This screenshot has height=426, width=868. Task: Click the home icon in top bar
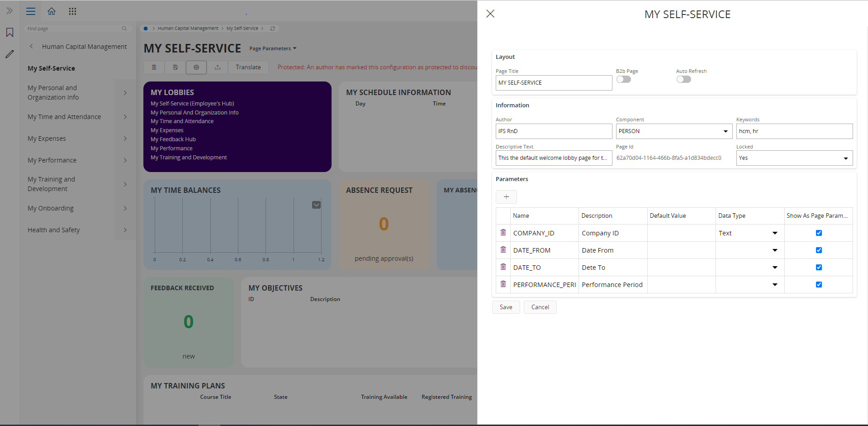[52, 11]
